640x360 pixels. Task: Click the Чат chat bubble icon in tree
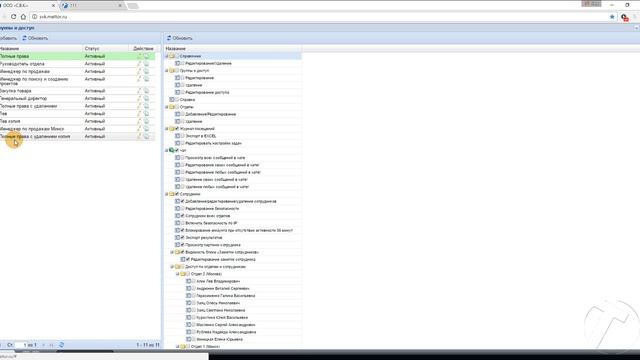172,151
